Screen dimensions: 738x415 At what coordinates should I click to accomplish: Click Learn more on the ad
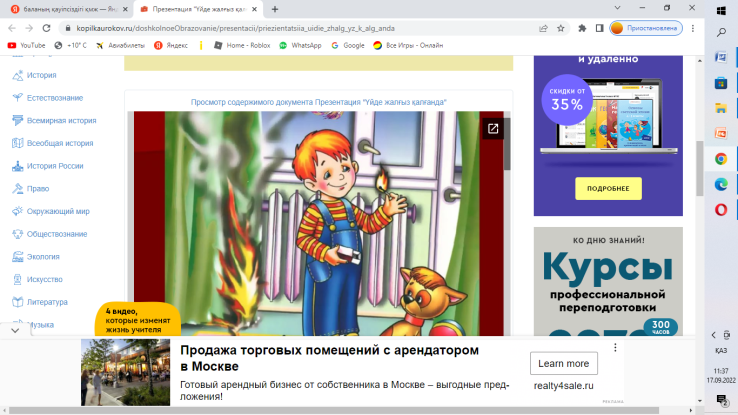coord(563,363)
